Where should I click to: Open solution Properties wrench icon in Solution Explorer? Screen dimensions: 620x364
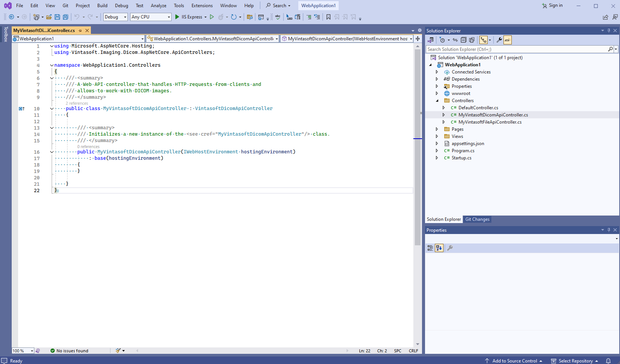point(499,40)
